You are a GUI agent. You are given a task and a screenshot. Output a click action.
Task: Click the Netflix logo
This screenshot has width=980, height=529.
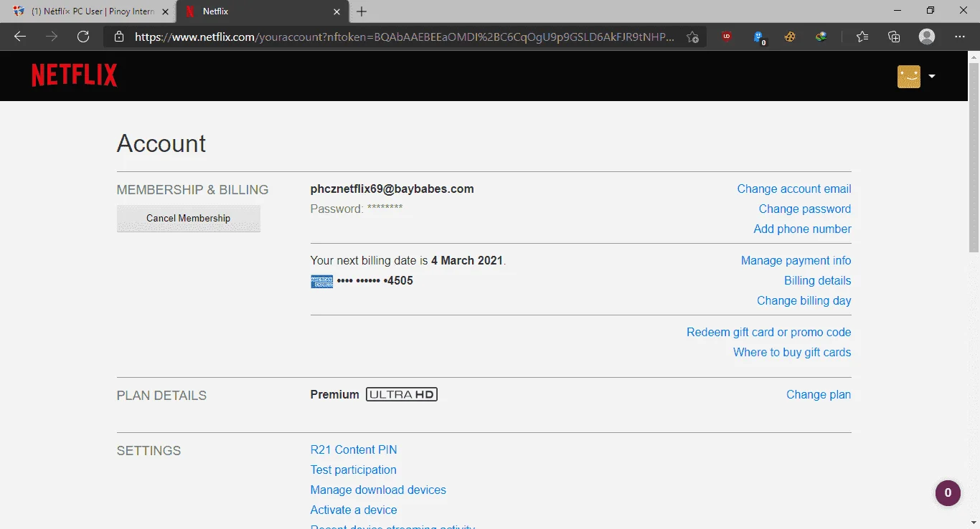coord(75,75)
